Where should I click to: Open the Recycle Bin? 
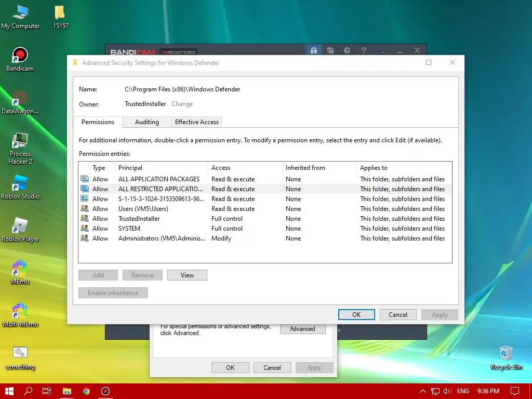tap(506, 358)
